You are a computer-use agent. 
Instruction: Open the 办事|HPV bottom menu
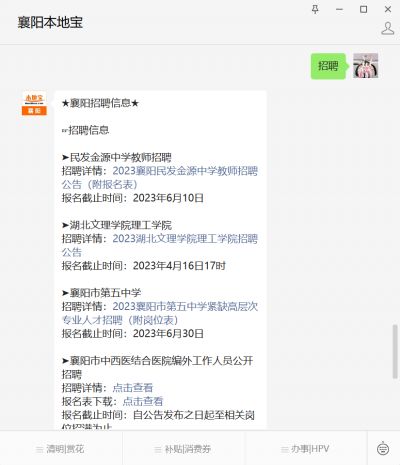tap(305, 449)
